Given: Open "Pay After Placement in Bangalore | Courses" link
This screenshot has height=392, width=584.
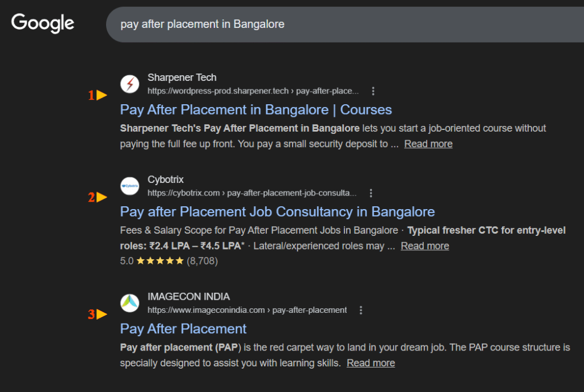Looking at the screenshot, I should pos(256,109).
